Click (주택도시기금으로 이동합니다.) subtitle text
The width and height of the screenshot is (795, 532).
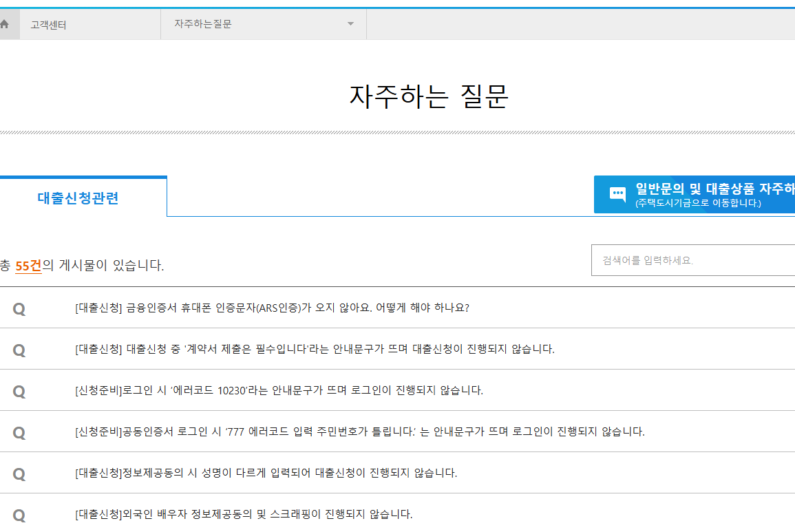(698, 203)
